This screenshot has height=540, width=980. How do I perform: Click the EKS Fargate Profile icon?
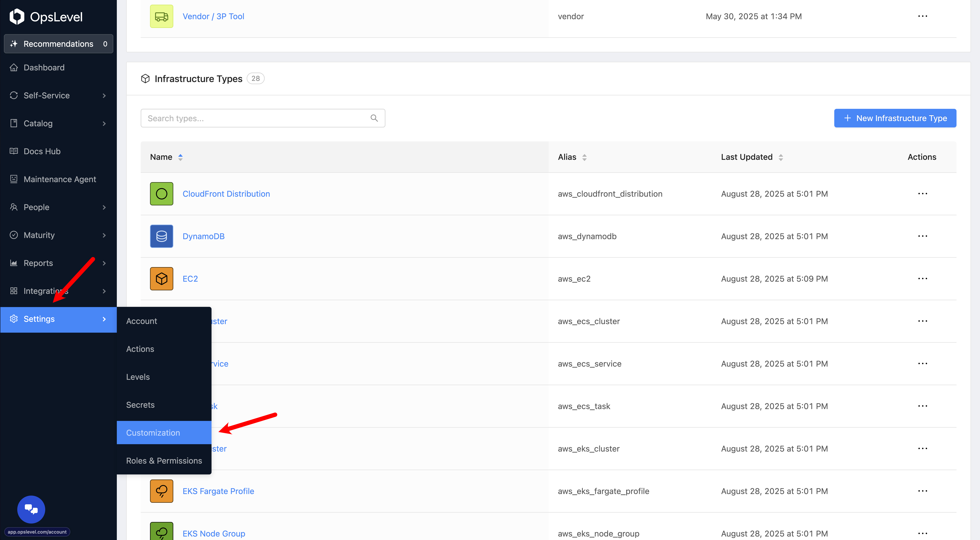tap(161, 491)
